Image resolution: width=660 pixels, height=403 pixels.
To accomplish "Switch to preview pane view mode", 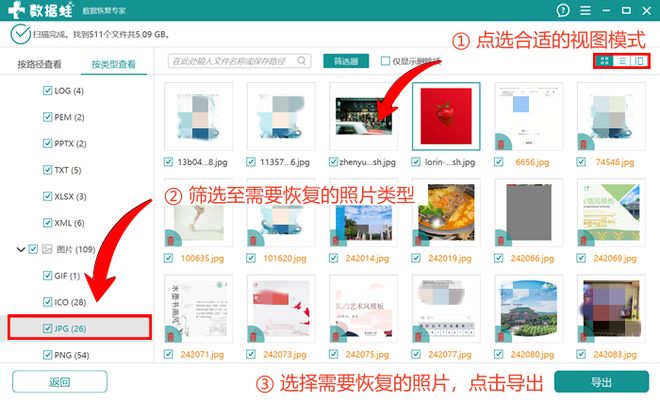I will (x=640, y=61).
